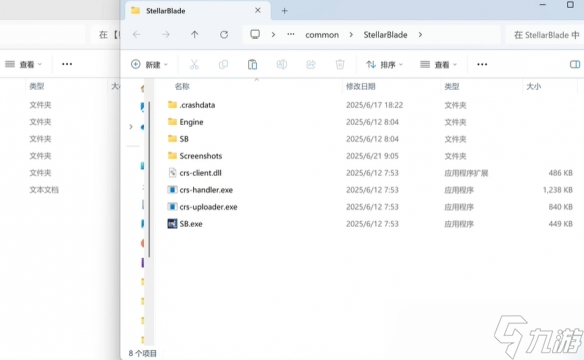This screenshot has width=584, height=360.
Task: Click the size value 486 KB
Action: (x=560, y=173)
